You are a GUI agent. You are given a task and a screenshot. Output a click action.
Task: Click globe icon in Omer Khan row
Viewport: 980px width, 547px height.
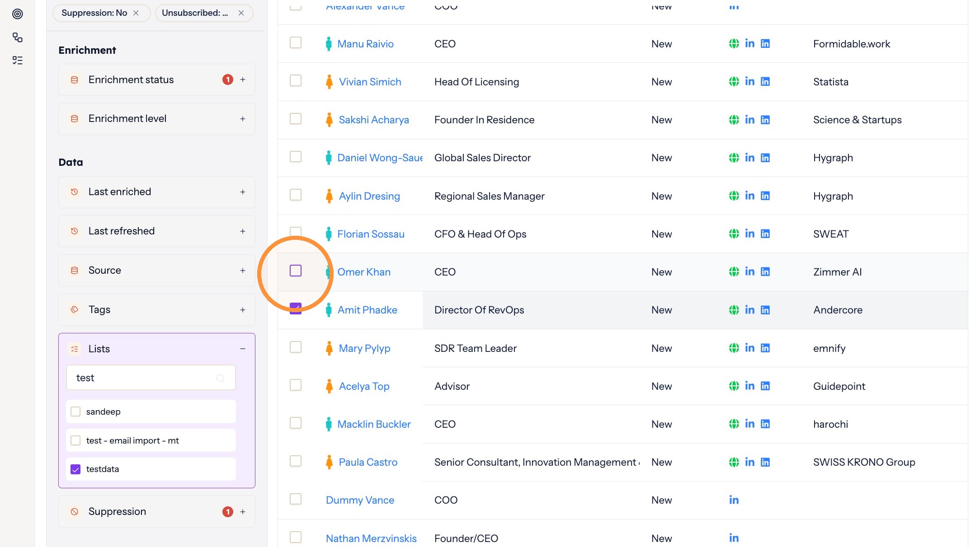(734, 271)
